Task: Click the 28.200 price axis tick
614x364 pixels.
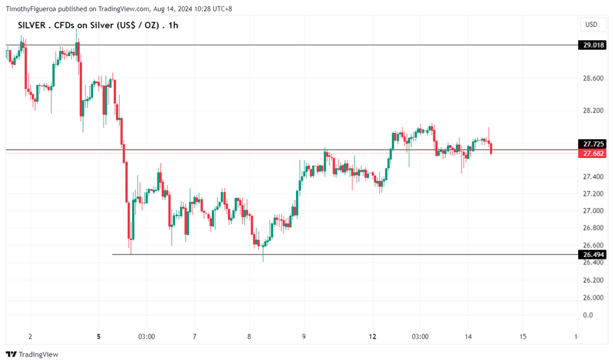Action: tap(593, 111)
